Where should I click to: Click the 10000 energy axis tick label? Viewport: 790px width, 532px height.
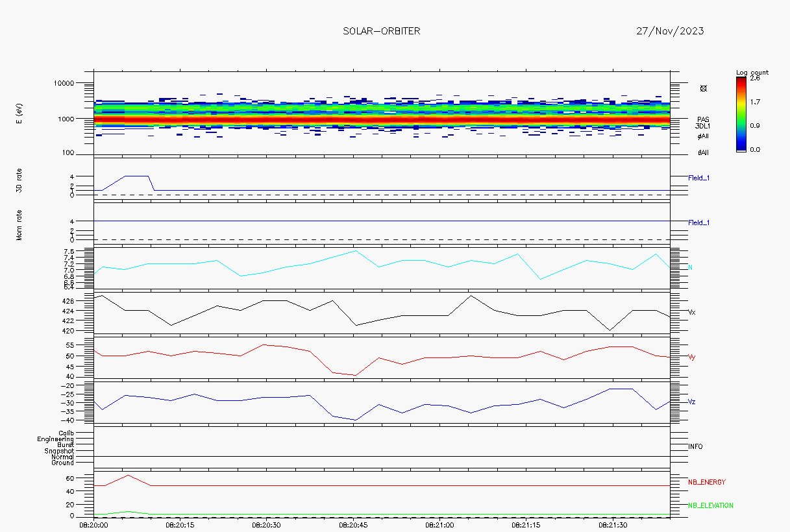64,83
